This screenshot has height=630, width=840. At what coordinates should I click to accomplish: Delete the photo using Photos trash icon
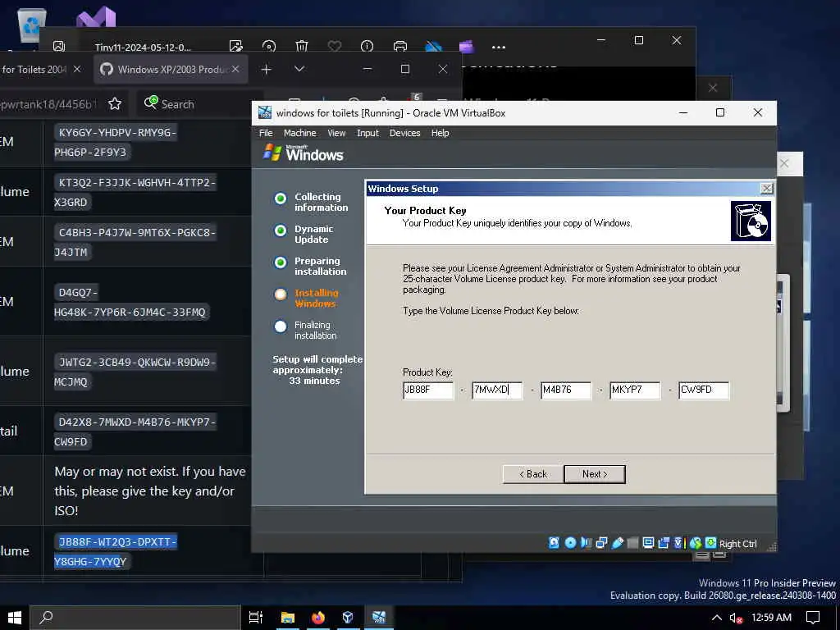pyautogui.click(x=302, y=46)
